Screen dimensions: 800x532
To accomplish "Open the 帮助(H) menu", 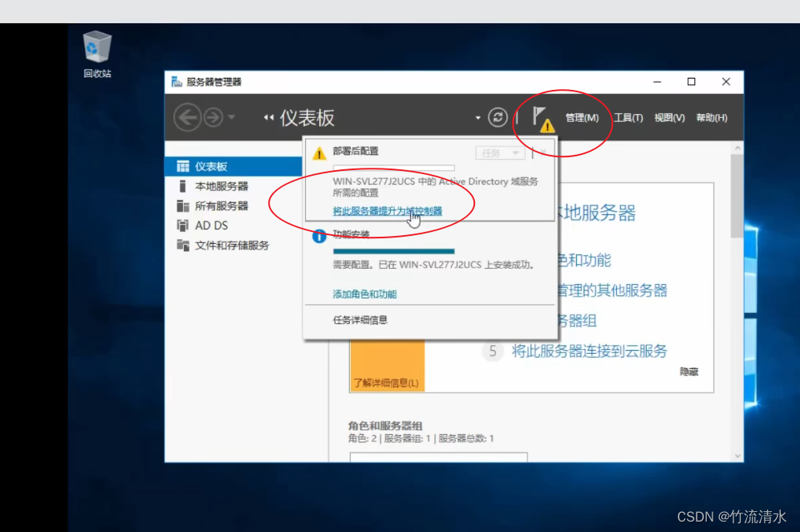I will pyautogui.click(x=712, y=118).
